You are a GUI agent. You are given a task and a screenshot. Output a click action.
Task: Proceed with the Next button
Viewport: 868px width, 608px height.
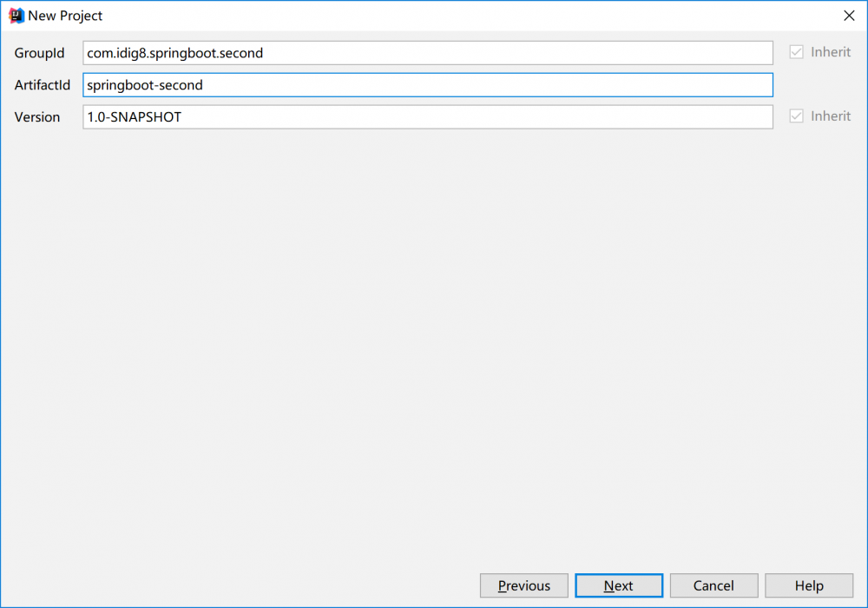[x=619, y=585]
